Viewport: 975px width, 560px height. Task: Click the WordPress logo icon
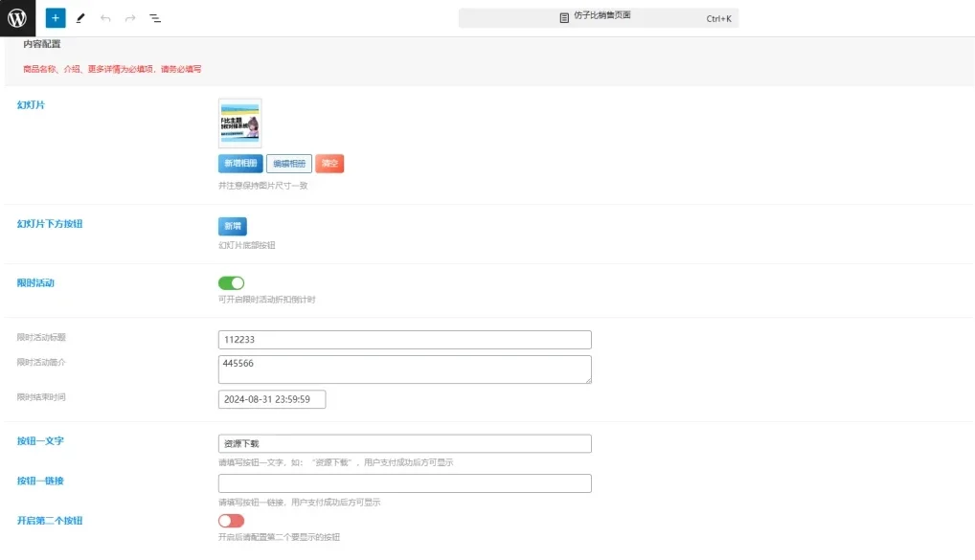tap(16, 17)
